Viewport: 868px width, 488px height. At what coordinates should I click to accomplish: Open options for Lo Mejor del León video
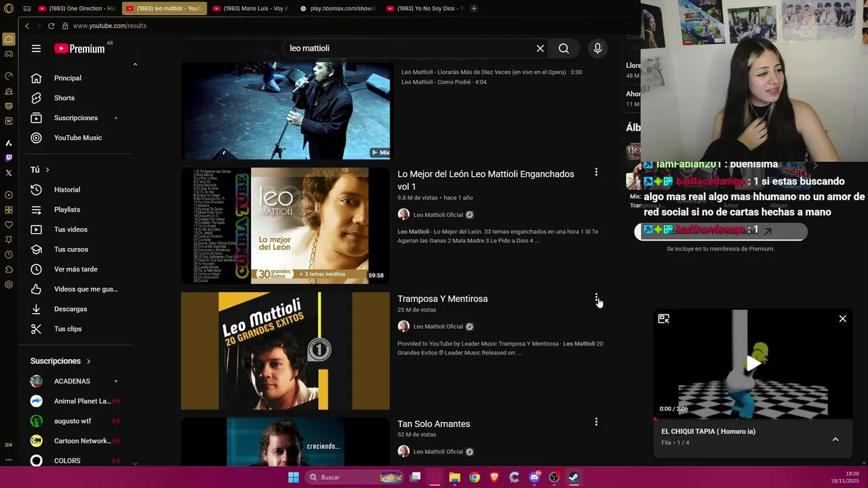coord(596,172)
